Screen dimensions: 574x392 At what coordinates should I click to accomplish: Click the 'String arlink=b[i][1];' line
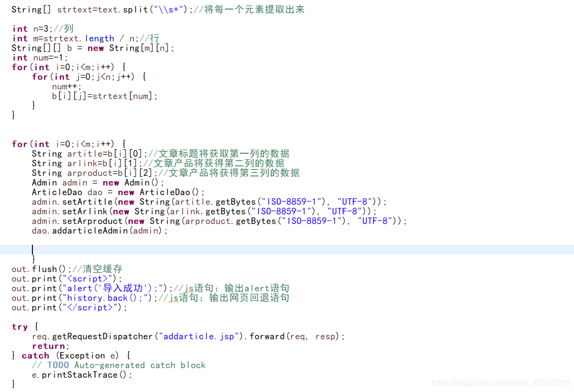click(158, 163)
